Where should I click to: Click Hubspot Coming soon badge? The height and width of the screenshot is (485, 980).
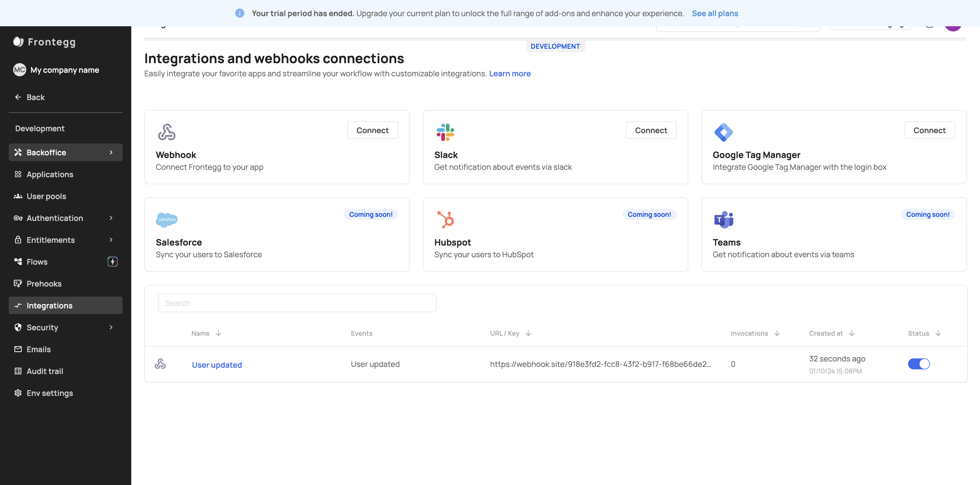click(649, 214)
